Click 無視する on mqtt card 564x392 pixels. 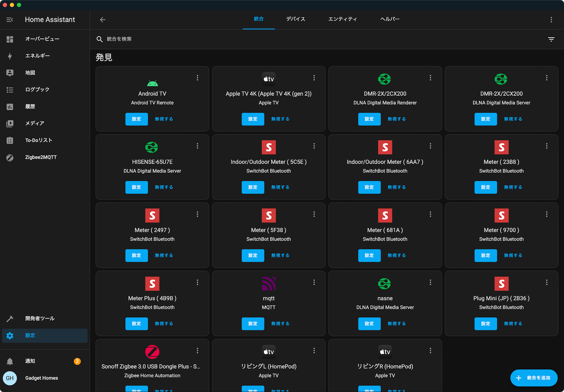280,324
